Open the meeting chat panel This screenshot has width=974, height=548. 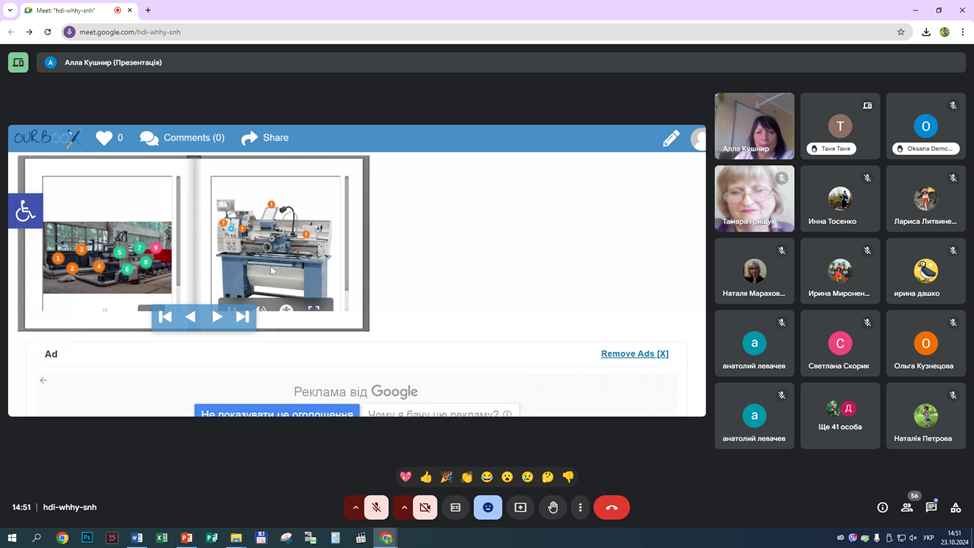[x=931, y=508]
